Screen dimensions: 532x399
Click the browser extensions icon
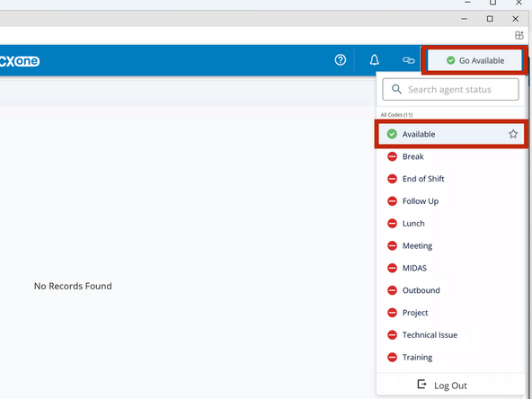(x=519, y=35)
